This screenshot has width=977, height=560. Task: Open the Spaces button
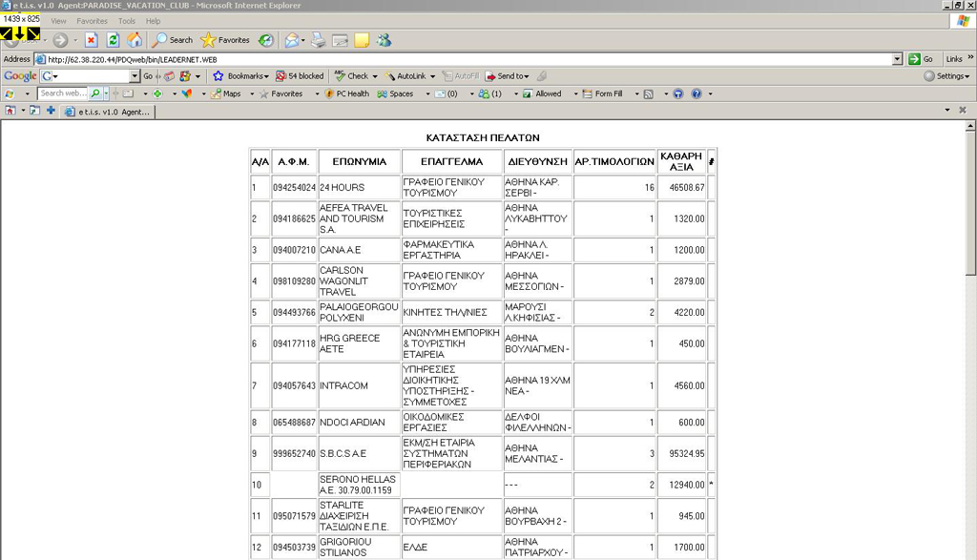click(395, 94)
